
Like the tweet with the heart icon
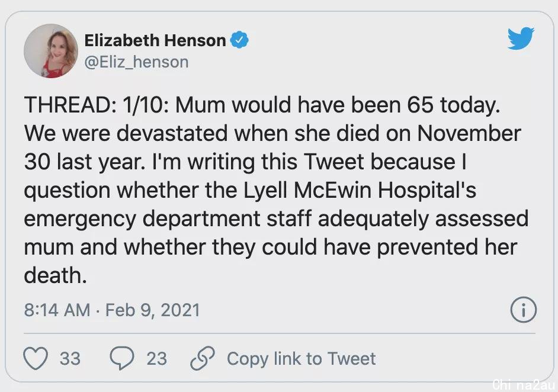pos(36,358)
